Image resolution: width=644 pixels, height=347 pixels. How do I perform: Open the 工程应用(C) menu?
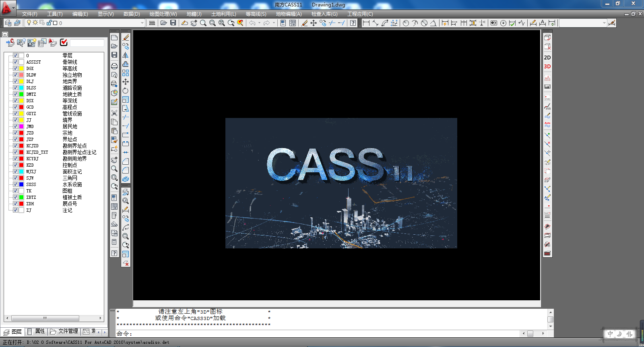(360, 14)
